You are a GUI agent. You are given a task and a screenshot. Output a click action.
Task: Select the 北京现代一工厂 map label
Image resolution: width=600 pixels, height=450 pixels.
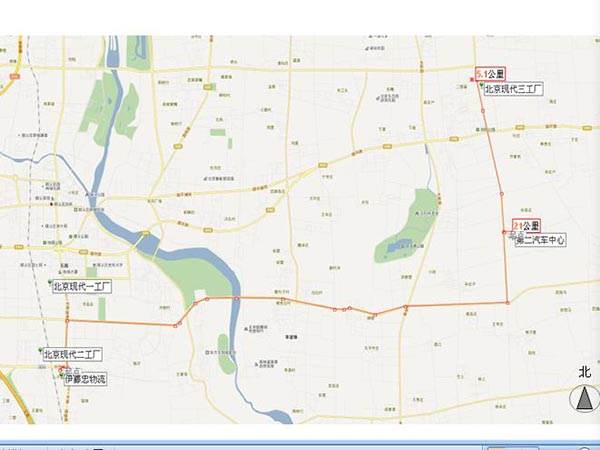coord(84,286)
